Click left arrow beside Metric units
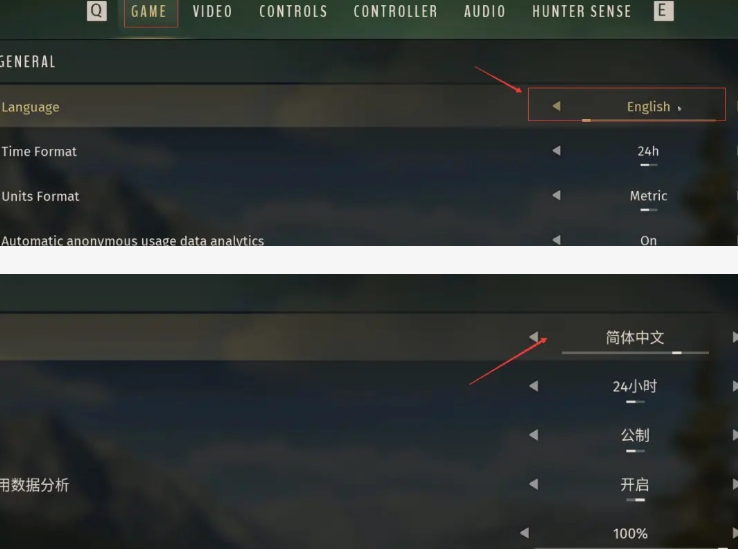 click(556, 195)
